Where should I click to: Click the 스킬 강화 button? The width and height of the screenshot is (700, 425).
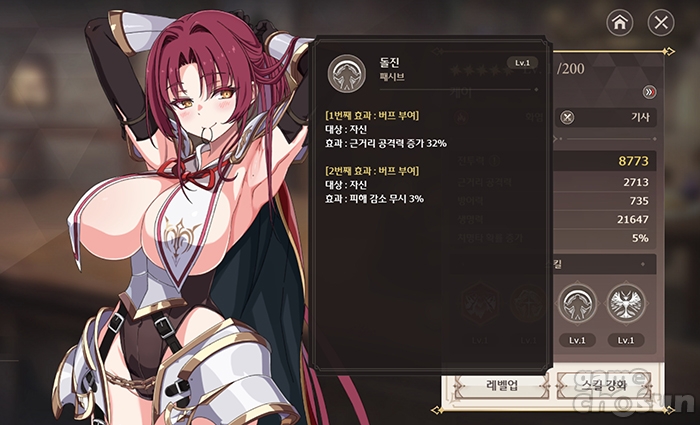(x=604, y=385)
